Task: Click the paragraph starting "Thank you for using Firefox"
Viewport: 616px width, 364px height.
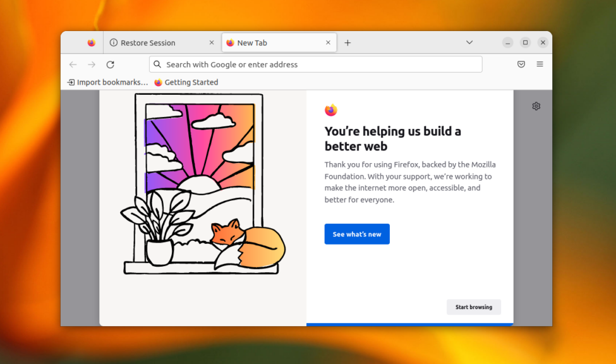Action: pos(410,182)
